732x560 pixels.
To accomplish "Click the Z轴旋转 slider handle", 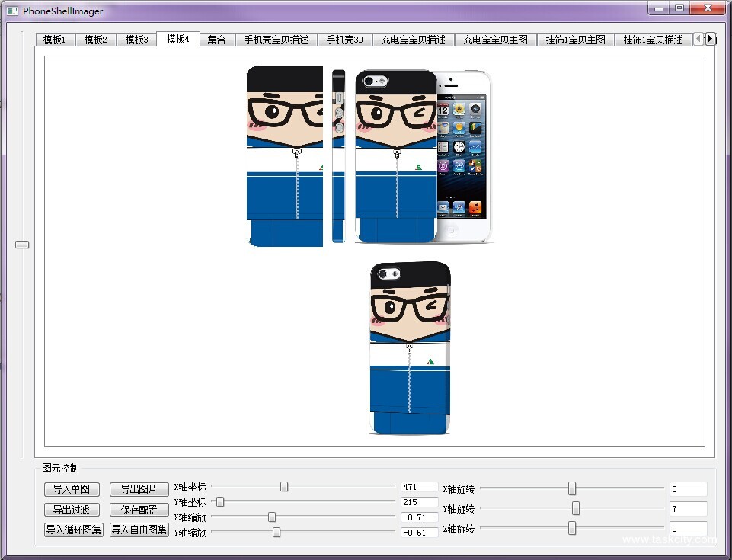I will [x=572, y=528].
